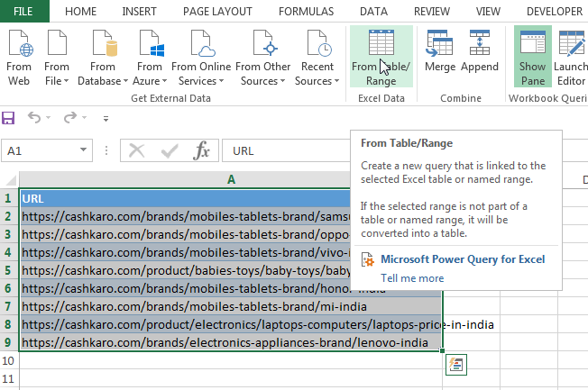Open the Name Box dropdown arrow
The height and width of the screenshot is (390, 588).
pyautogui.click(x=83, y=150)
